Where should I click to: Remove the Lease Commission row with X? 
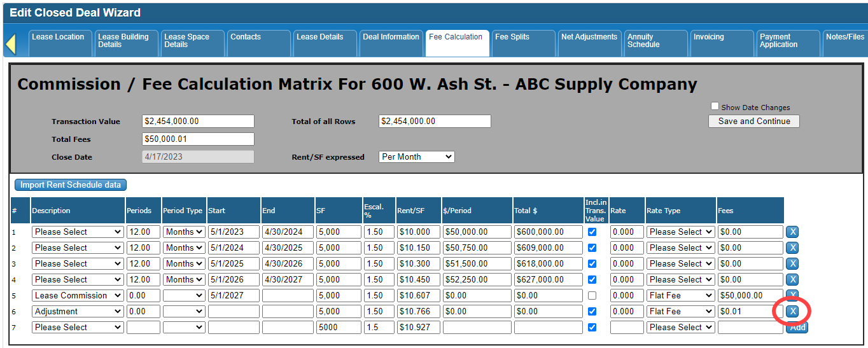[x=792, y=294]
